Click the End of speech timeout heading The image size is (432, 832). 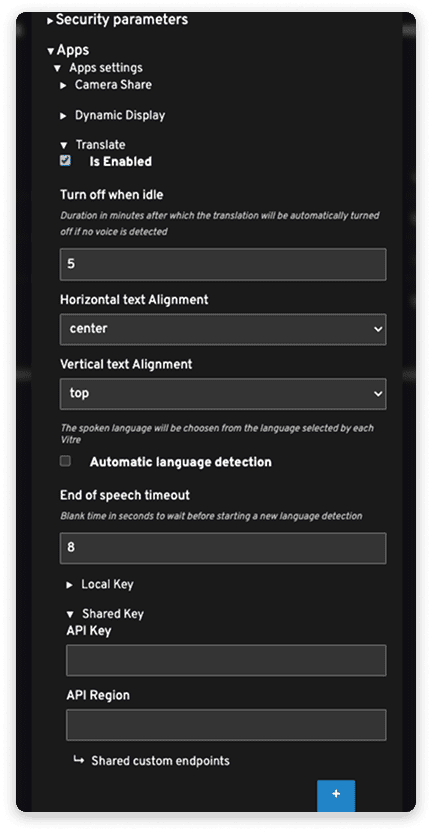click(x=125, y=495)
